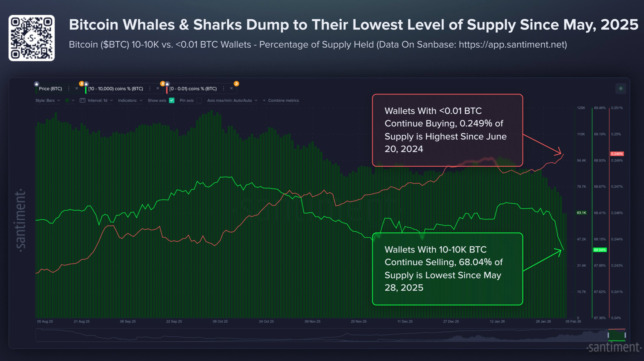This screenshot has width=644, height=361.
Task: Click the green dot button at chart top right
Action: [621, 88]
